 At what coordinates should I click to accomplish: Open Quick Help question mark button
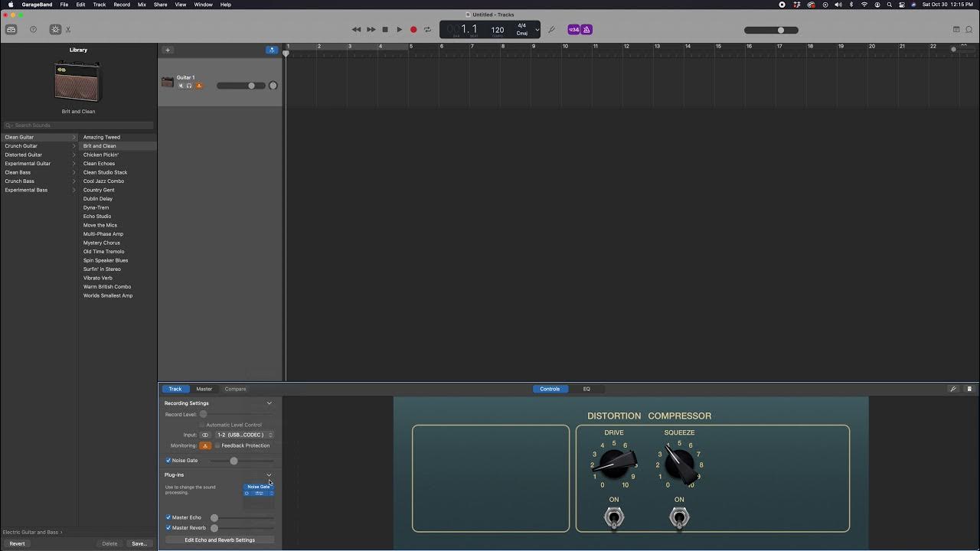[33, 30]
